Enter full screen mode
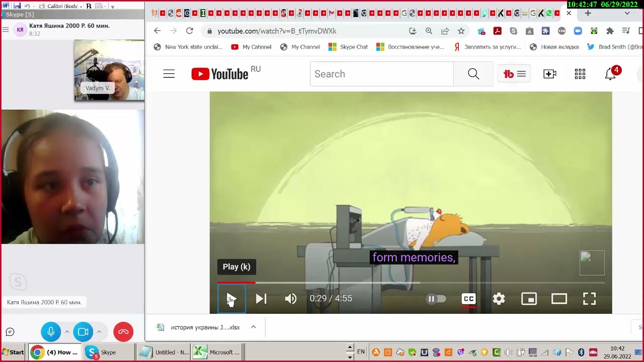Viewport: 644px width, 362px height. [x=589, y=299]
